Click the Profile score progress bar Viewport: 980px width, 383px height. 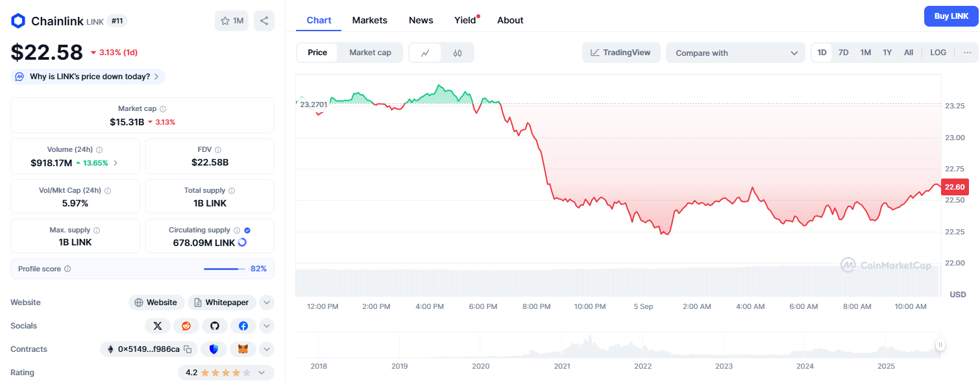click(x=225, y=269)
